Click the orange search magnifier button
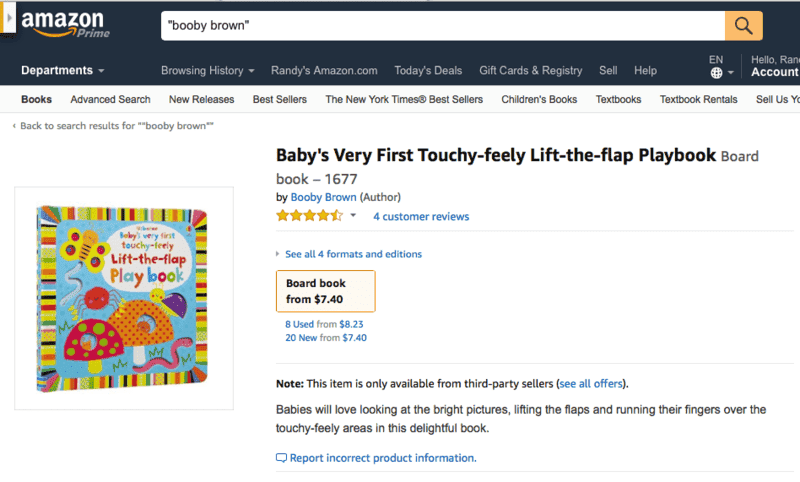800x482 pixels. click(x=743, y=25)
